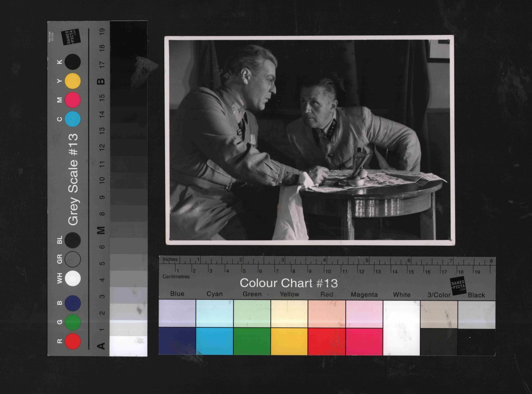
Task: Click the "Grey Scale #13" title text
Action: point(73,179)
